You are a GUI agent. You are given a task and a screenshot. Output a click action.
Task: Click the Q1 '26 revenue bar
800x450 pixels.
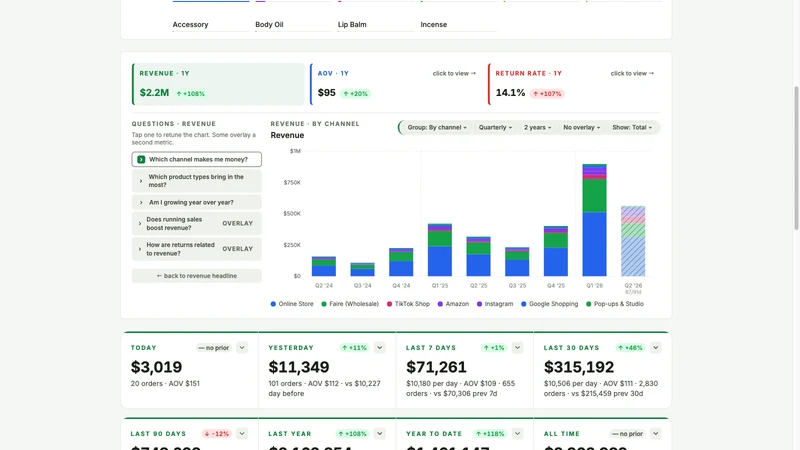[594, 220]
